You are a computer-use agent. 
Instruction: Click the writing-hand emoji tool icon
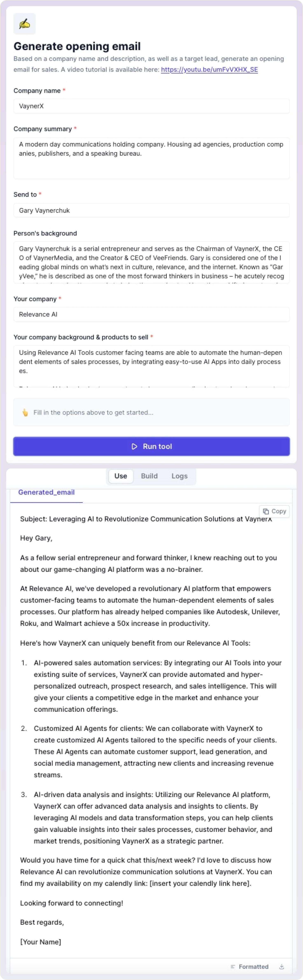point(24,23)
